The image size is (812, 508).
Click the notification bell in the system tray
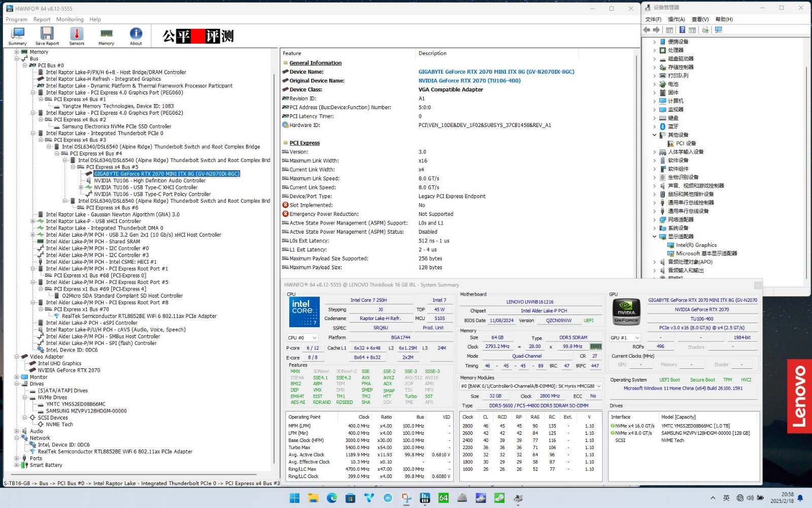pyautogui.click(x=800, y=498)
